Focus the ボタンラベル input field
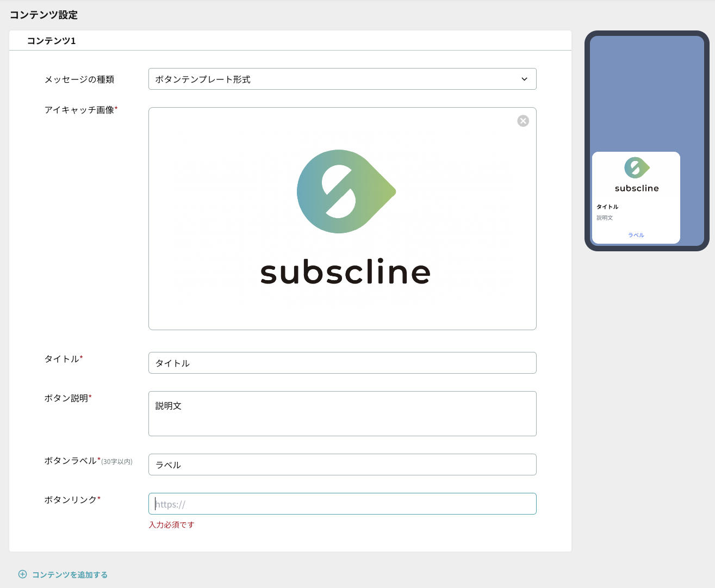Viewport: 715px width, 588px height. 342,465
